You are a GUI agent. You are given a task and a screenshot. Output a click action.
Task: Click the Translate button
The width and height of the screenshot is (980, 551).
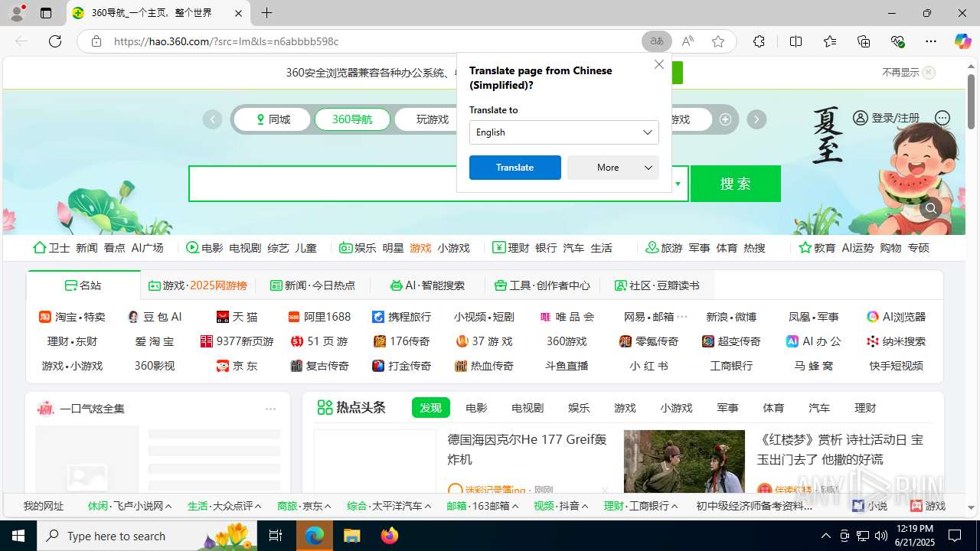[x=515, y=168]
